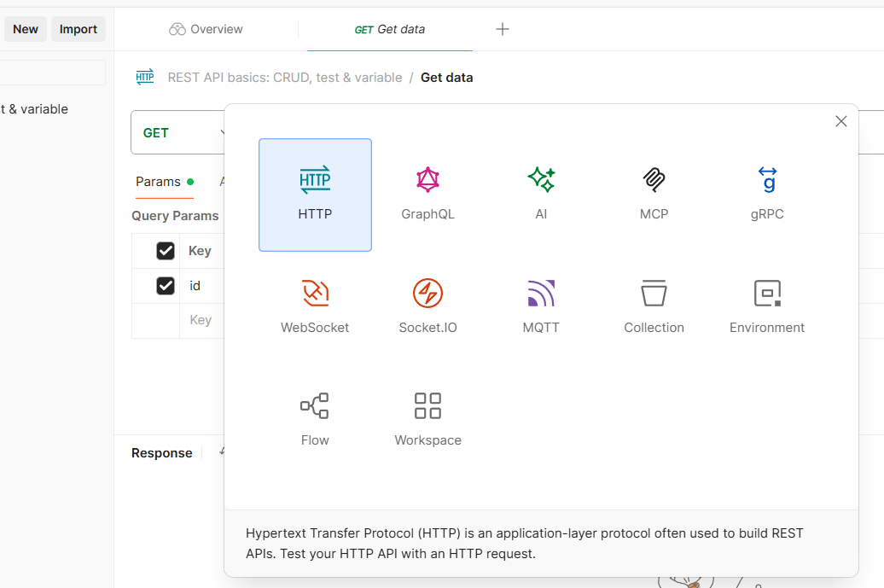Select the highlighted HTTP tile
This screenshot has height=588, width=884.
[315, 195]
